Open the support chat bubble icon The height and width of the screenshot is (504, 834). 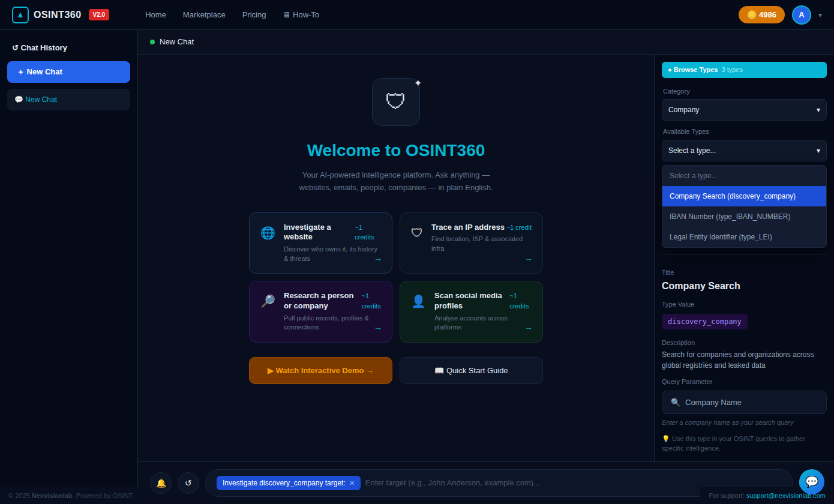coord(811,481)
